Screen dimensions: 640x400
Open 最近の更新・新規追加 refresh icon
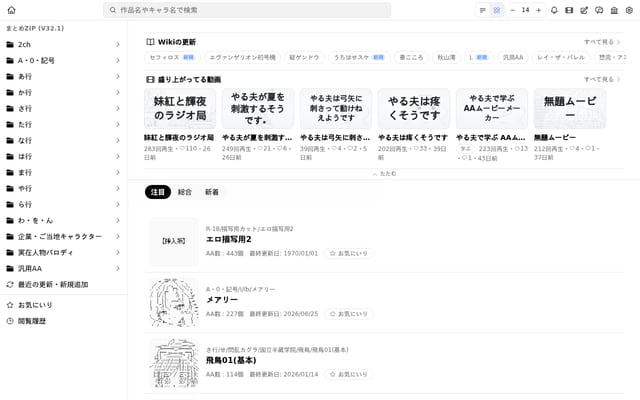tap(10, 284)
